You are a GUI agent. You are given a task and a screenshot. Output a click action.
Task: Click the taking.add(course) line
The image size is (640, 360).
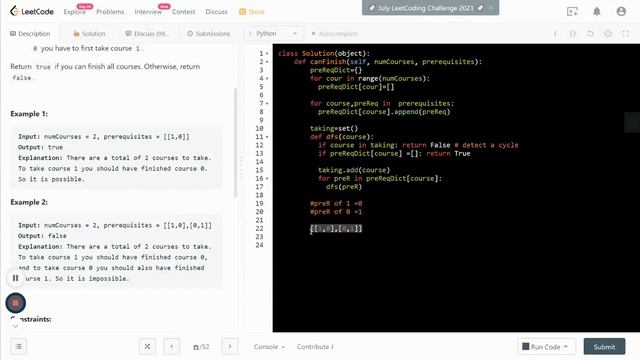tap(354, 170)
